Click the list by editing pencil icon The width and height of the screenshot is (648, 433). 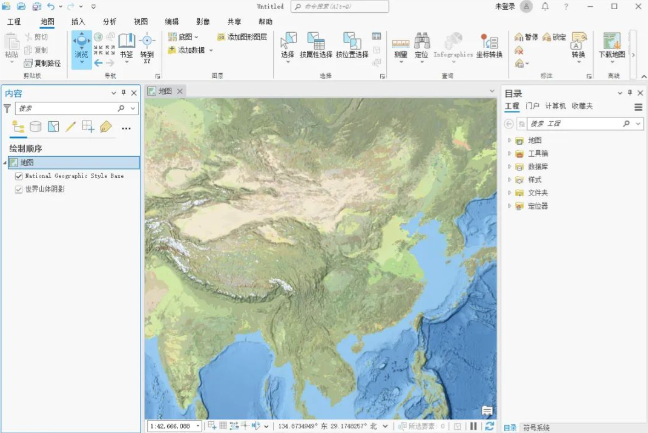pyautogui.click(x=71, y=127)
